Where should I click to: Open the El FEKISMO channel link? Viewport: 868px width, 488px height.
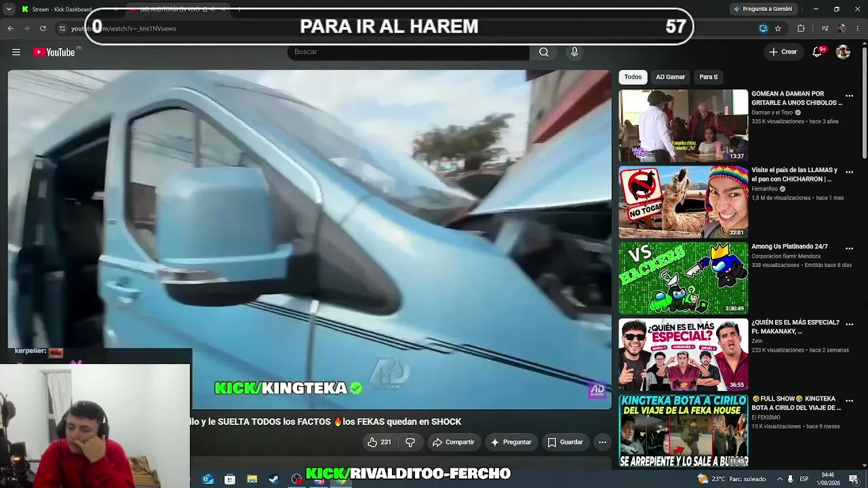point(766,418)
